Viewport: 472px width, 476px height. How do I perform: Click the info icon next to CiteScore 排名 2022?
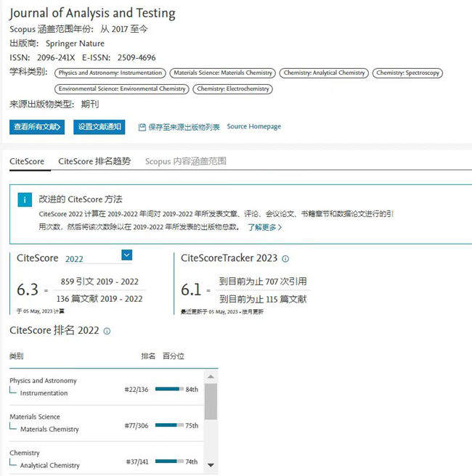107,332
